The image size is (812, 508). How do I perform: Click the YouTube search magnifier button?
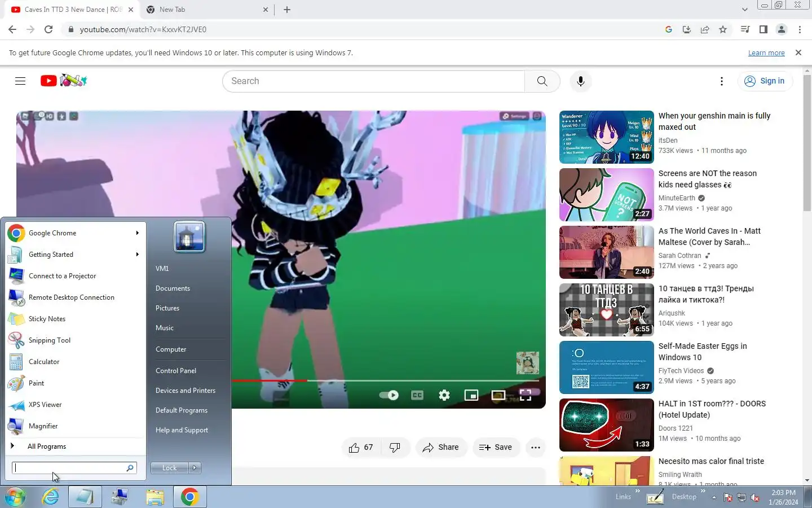[542, 81]
